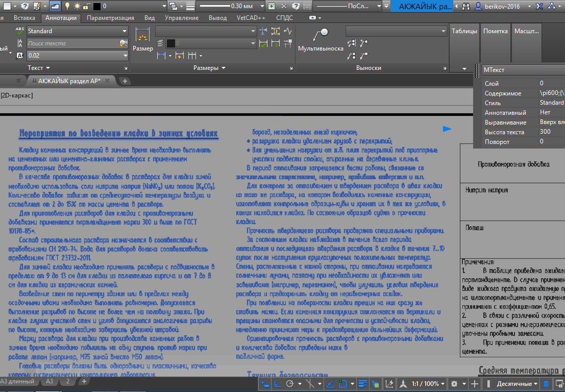Click the selection cycling icon in status bar

tap(376, 384)
